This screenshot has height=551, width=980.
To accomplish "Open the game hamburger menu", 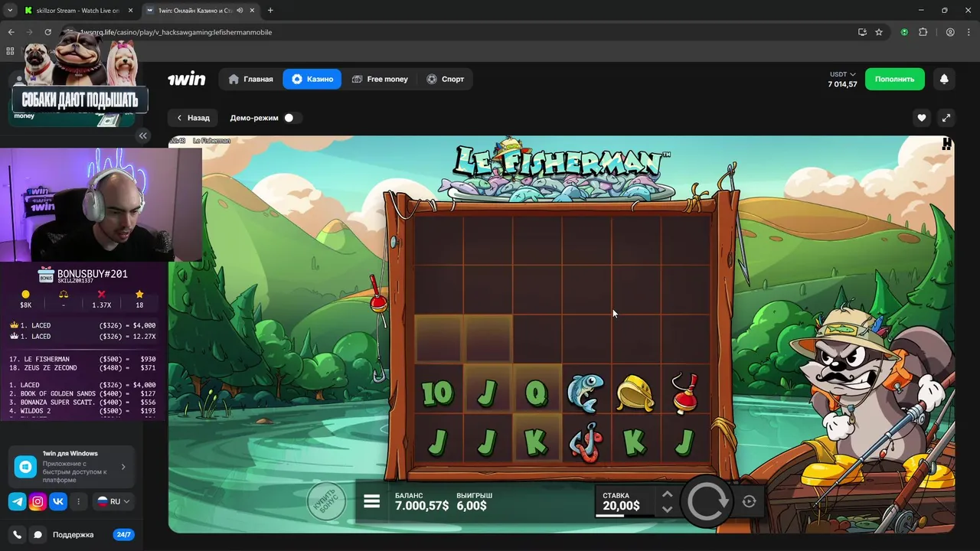I will pos(372,501).
